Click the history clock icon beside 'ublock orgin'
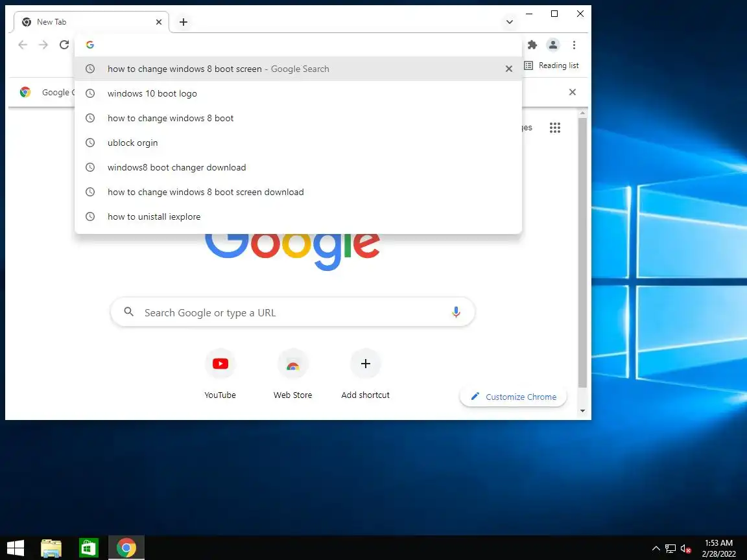Viewport: 747px width, 560px height. (90, 143)
